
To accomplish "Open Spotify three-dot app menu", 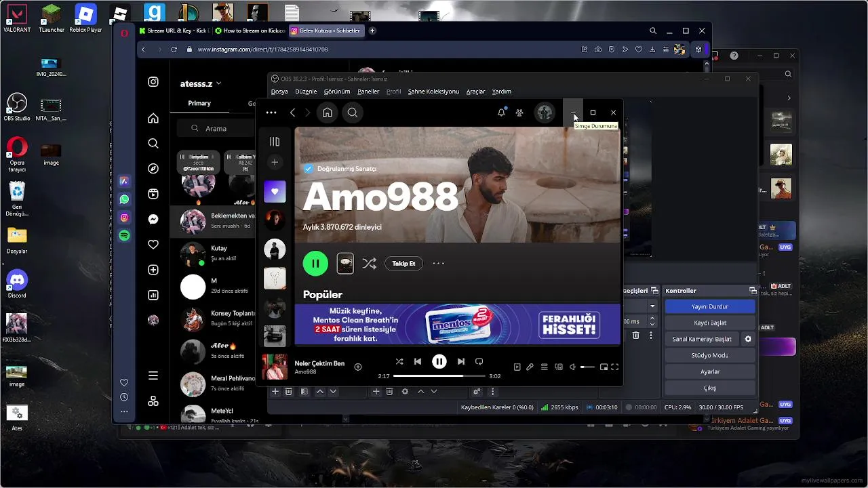I will (x=271, y=113).
